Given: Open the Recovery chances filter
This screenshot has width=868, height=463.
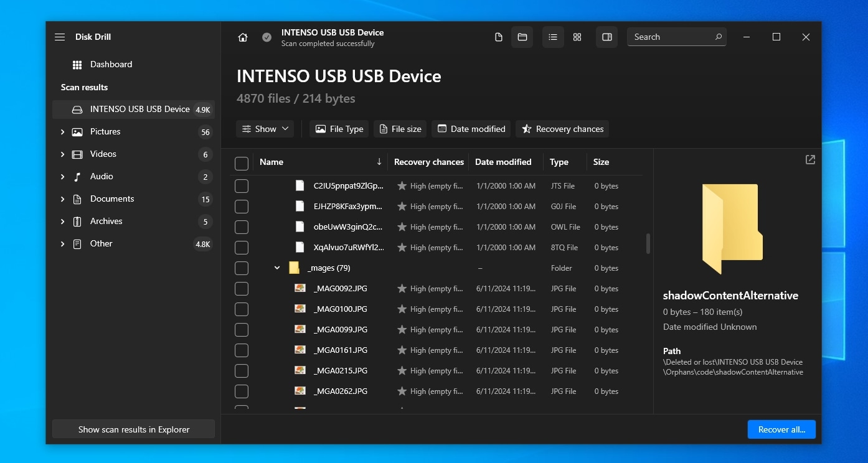Looking at the screenshot, I should click(x=562, y=129).
